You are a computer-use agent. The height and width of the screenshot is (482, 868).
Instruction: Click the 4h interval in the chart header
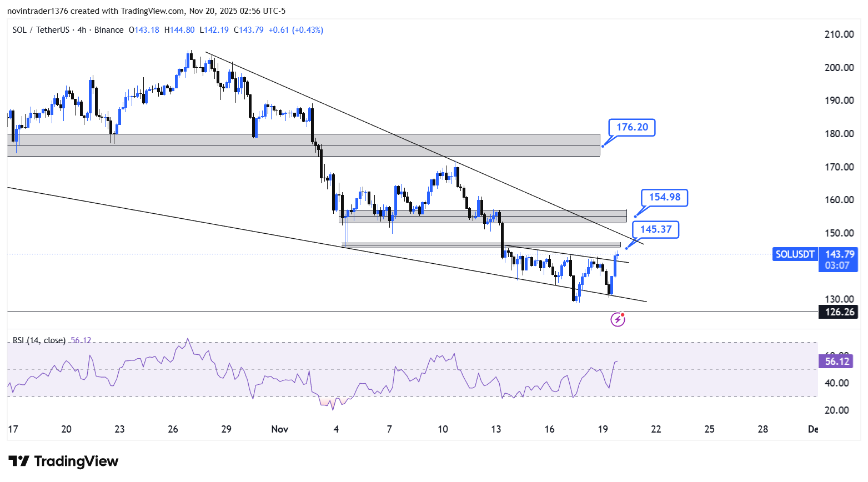click(x=82, y=30)
